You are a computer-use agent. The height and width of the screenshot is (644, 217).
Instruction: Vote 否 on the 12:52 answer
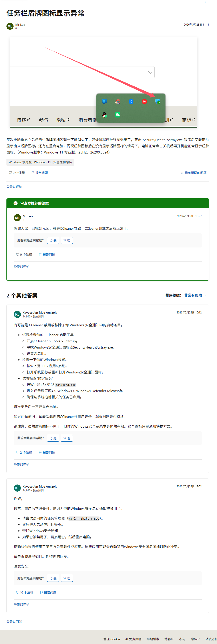pos(67,578)
